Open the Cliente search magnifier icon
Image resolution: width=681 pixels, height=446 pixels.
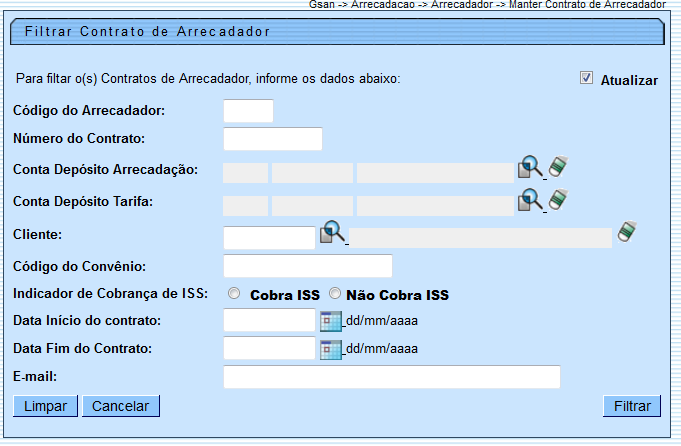click(x=332, y=232)
